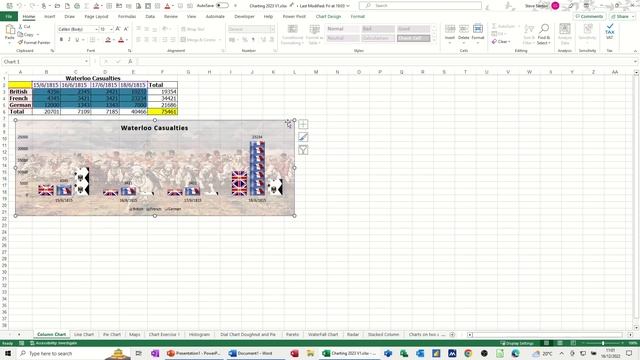Screen dimensions: 640x360
Task: Click in the Search box
Action: tap(420, 6)
